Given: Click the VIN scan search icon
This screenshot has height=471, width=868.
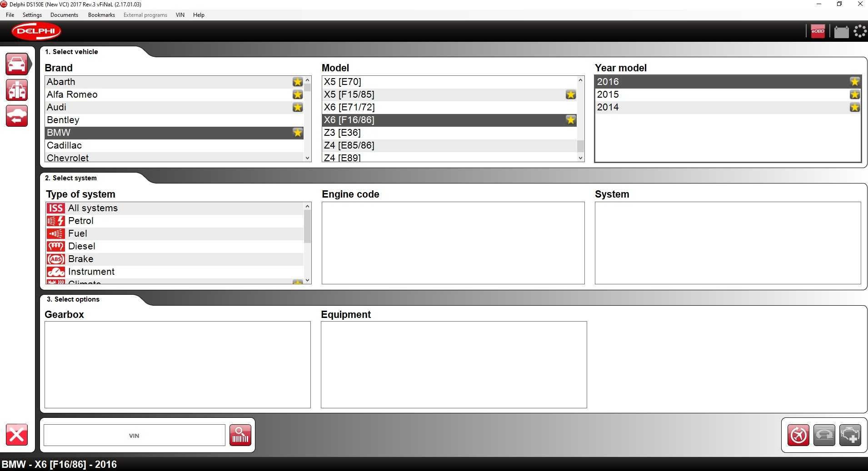Looking at the screenshot, I should point(240,436).
